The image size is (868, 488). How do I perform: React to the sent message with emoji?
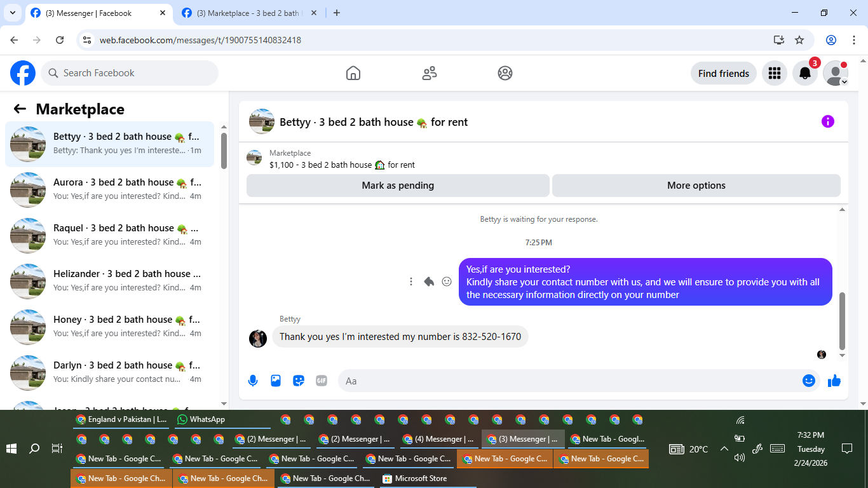pyautogui.click(x=447, y=281)
